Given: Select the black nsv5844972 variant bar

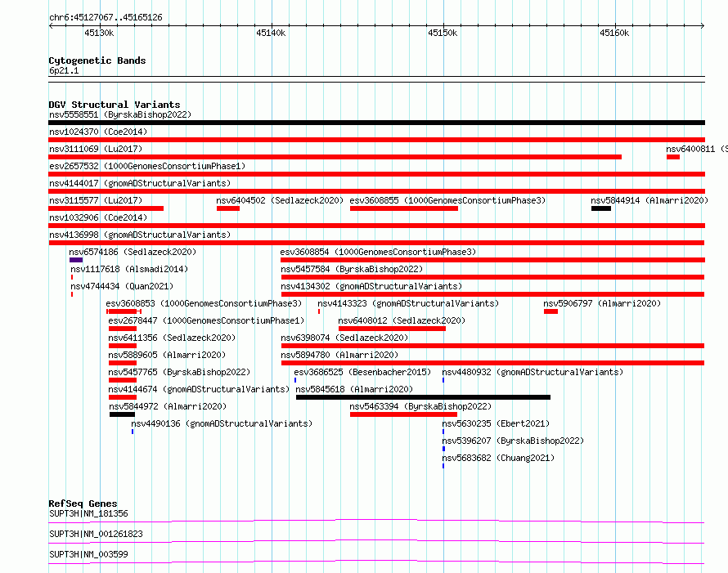Looking at the screenshot, I should tap(122, 414).
